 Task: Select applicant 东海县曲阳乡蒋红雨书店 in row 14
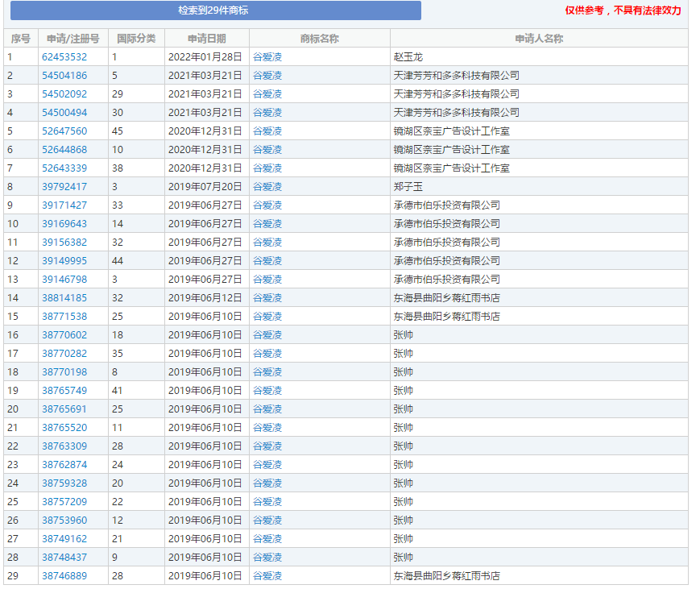[x=446, y=298]
